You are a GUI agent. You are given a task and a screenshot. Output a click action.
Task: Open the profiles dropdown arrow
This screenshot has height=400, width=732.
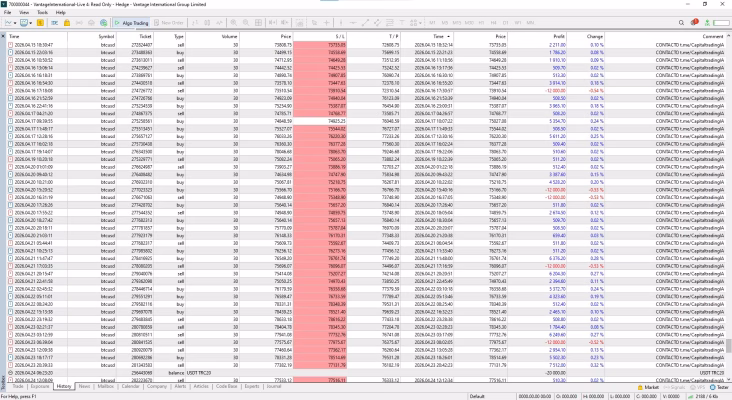(x=31, y=23)
